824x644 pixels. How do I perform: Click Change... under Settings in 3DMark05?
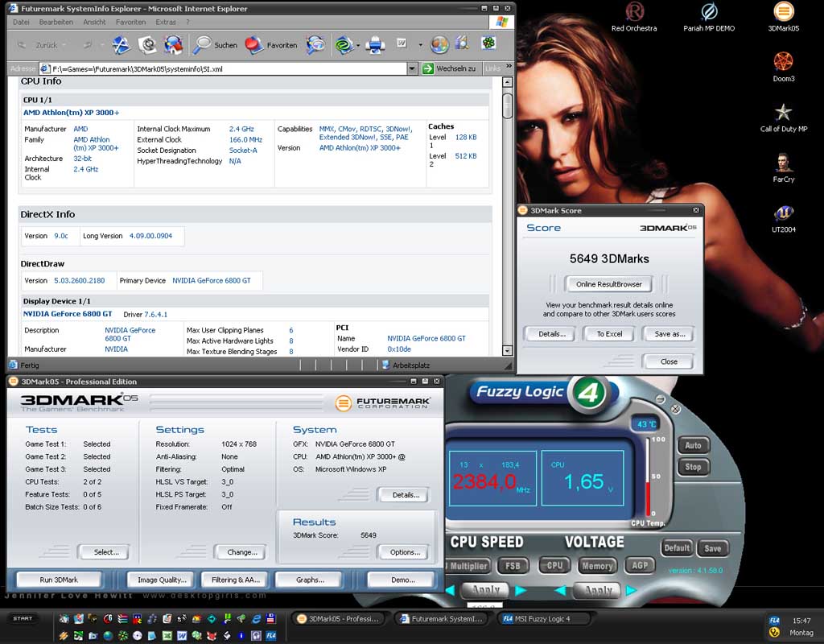(241, 552)
